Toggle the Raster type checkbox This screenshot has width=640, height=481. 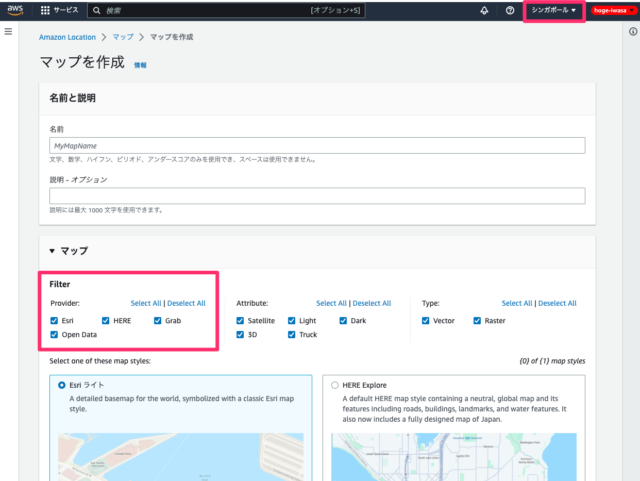pyautogui.click(x=477, y=321)
